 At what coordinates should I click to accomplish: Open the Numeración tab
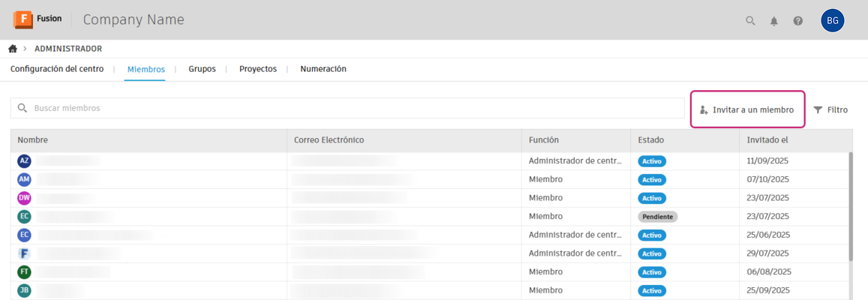[323, 69]
